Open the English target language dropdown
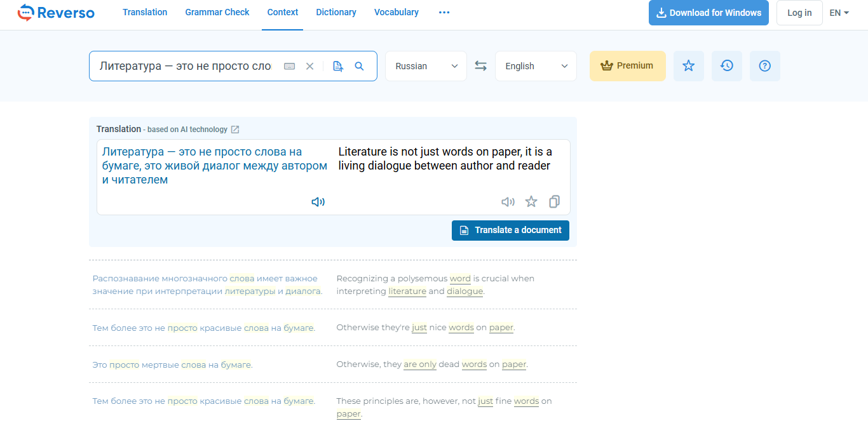868x428 pixels. (x=536, y=66)
